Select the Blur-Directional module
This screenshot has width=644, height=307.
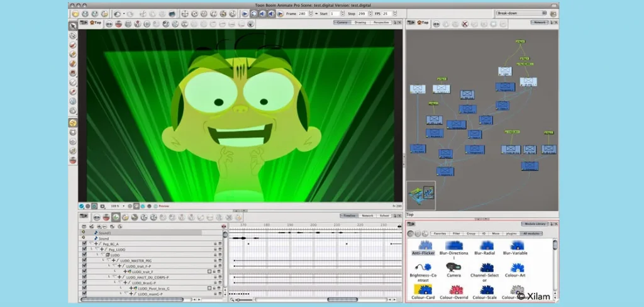[x=454, y=250]
